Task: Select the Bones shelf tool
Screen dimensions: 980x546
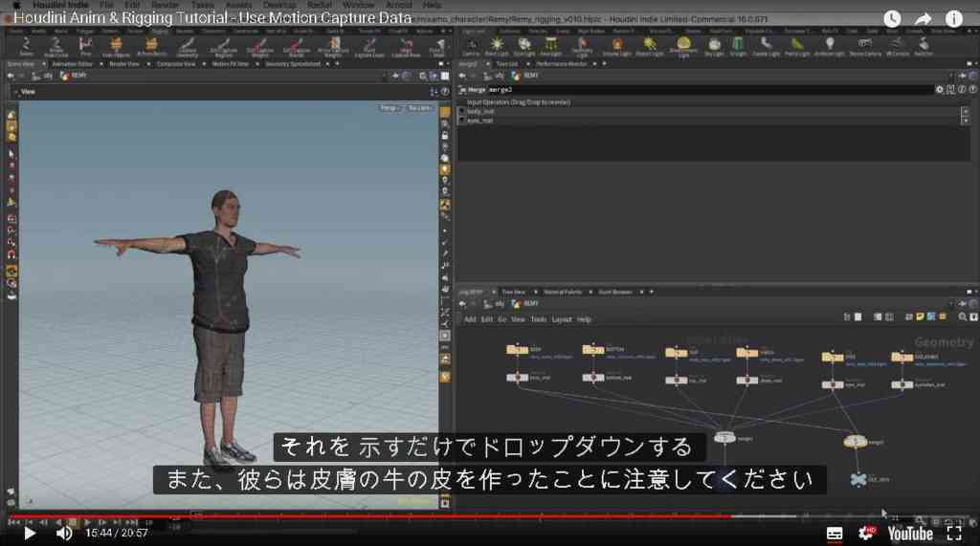Action: [x=26, y=47]
